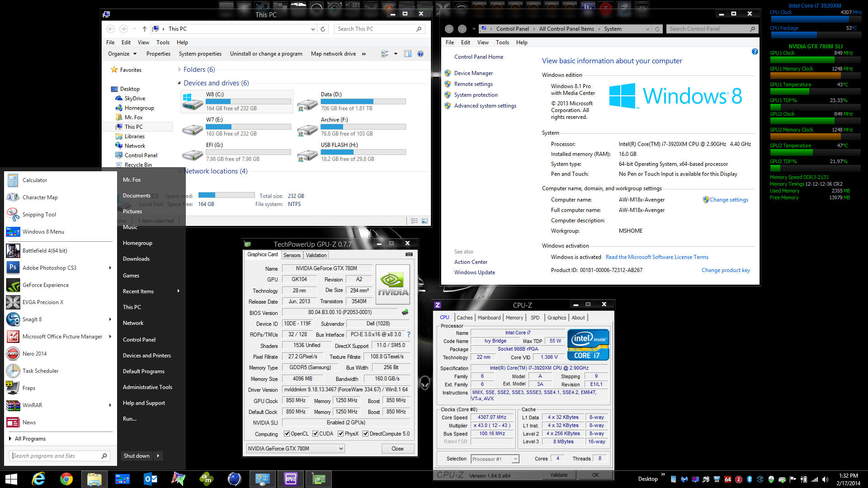Image resolution: width=868 pixels, height=488 pixels.
Task: Switch to the Sensors tab in GPU-Z
Action: [292, 255]
